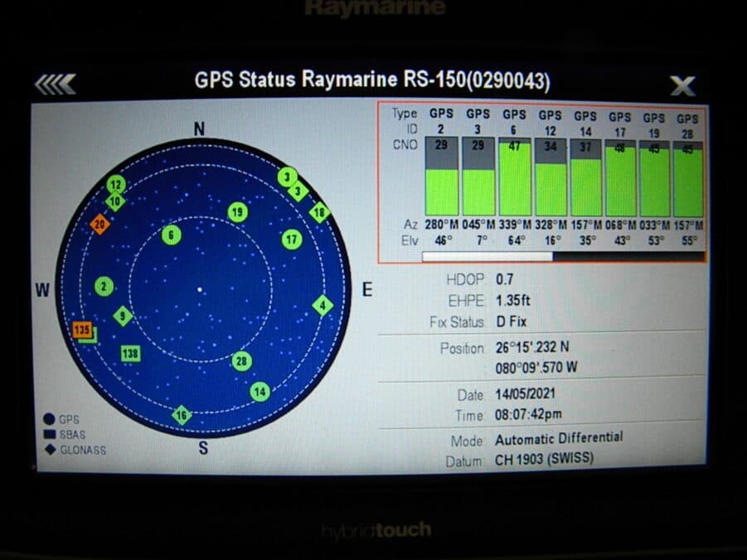The height and width of the screenshot is (560, 747).
Task: Select GPS satellite 14 circle
Action: 260,392
